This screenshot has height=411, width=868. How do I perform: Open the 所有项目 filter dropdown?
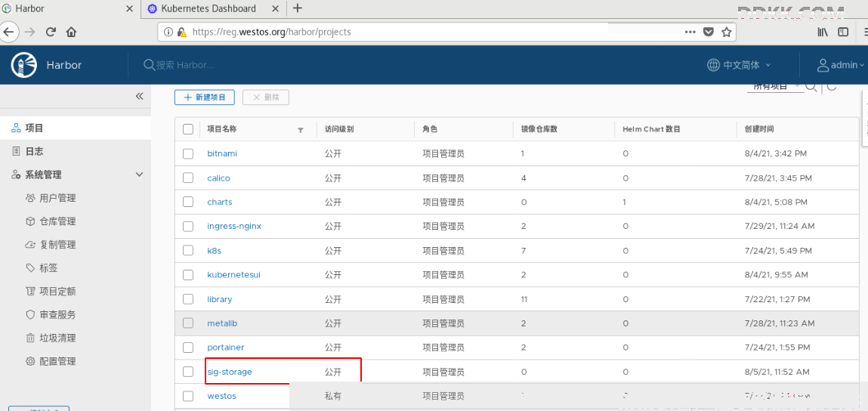pos(776,86)
